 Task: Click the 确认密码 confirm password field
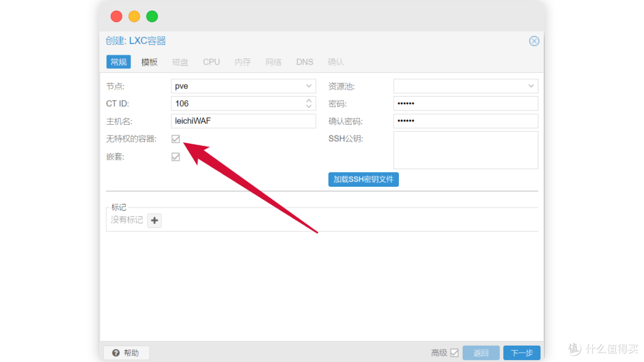tap(465, 121)
